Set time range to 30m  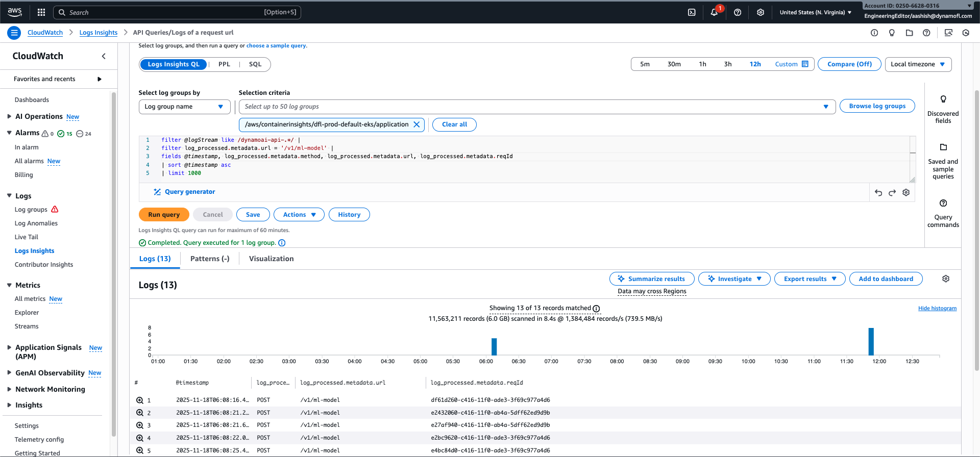click(x=674, y=64)
